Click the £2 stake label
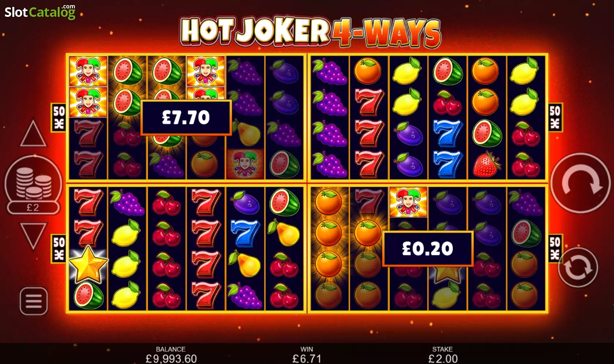The height and width of the screenshot is (364, 614). (x=33, y=208)
